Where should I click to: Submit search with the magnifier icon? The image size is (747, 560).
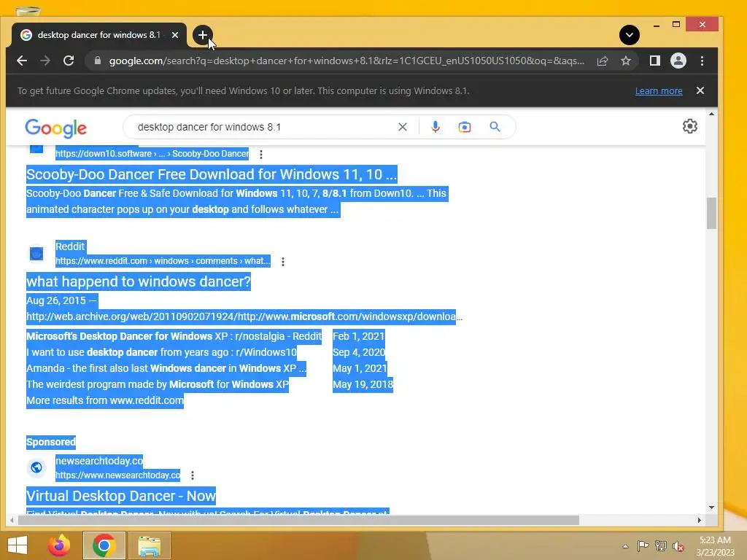495,127
